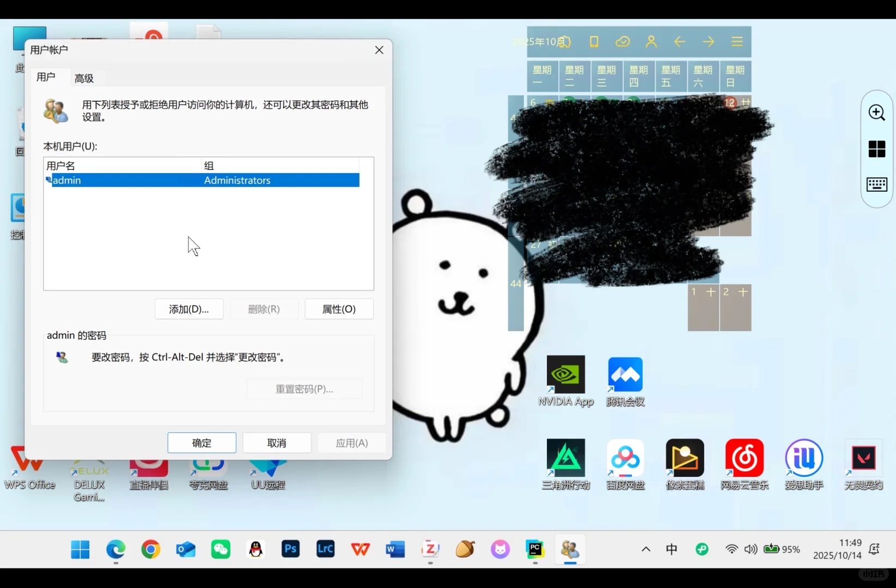Expand the hidden system tray icons
This screenshot has height=588, width=896.
[645, 549]
